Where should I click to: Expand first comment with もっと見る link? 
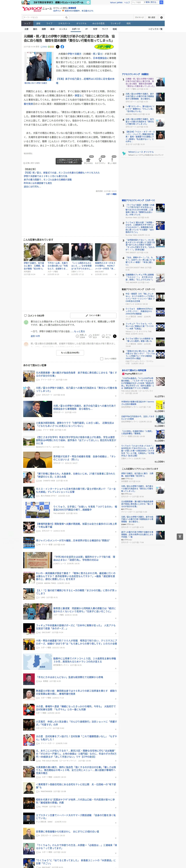80,331
